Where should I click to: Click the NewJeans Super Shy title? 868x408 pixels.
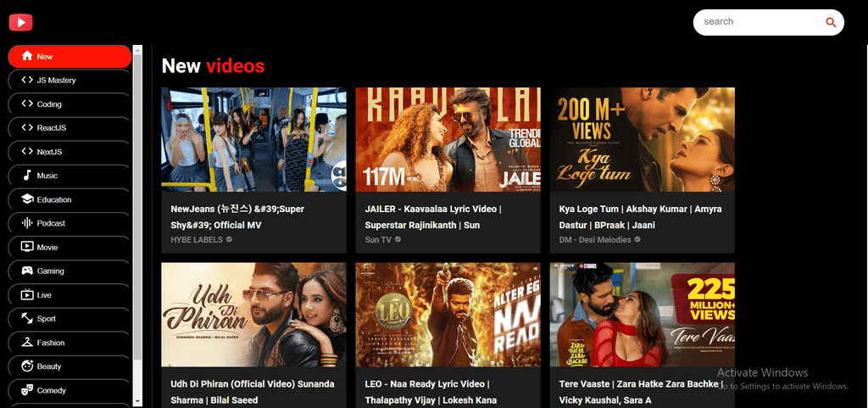(x=237, y=217)
